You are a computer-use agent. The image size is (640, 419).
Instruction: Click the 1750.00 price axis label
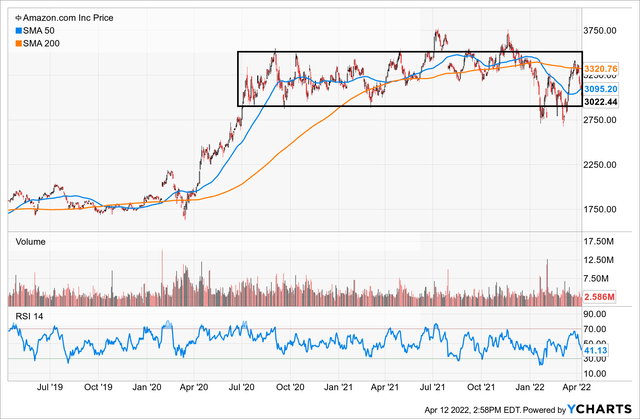click(x=600, y=209)
